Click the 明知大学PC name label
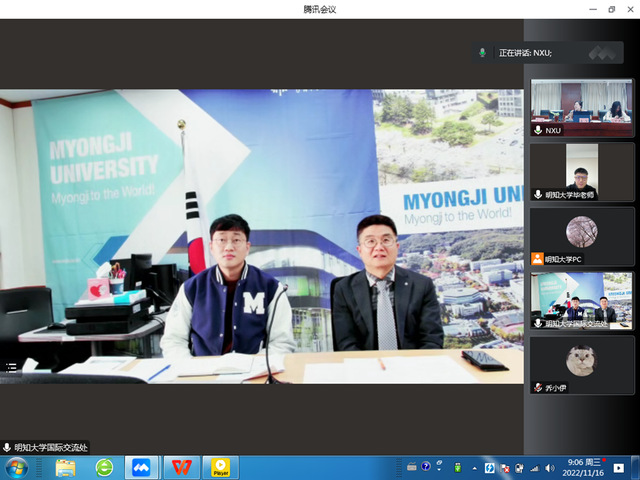 563,259
